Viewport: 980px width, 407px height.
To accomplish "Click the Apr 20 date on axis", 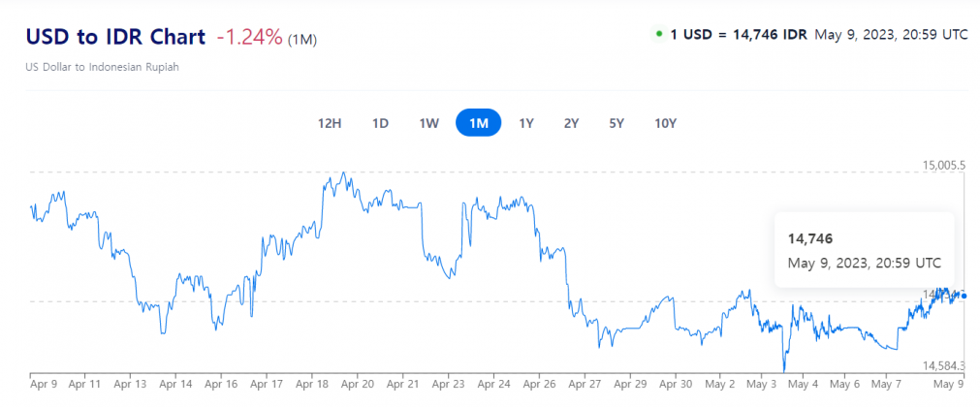I will 358,384.
